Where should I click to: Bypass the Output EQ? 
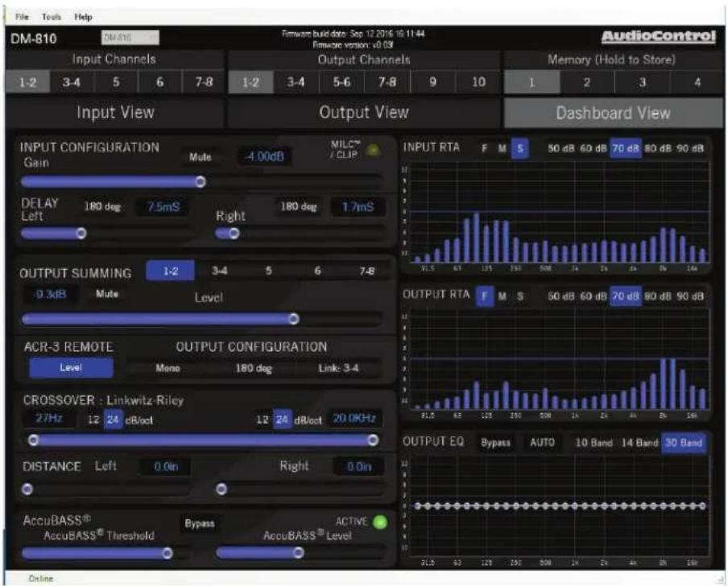coord(495,443)
